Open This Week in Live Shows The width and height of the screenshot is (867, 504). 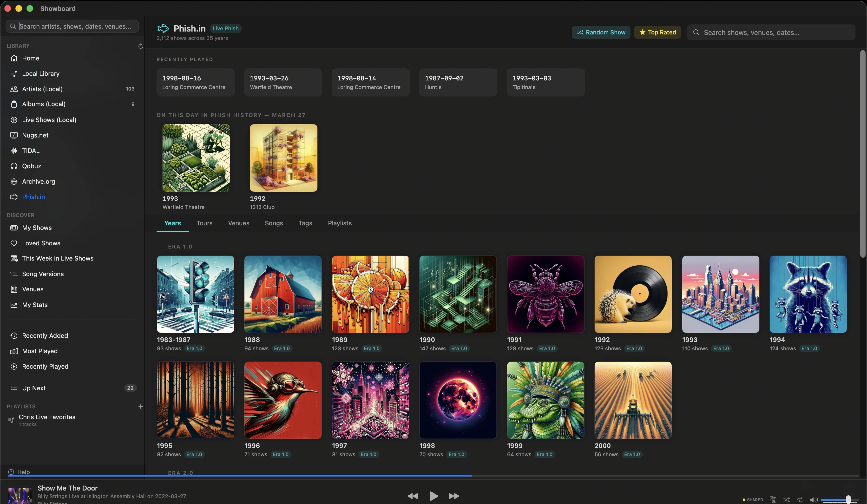(x=58, y=258)
